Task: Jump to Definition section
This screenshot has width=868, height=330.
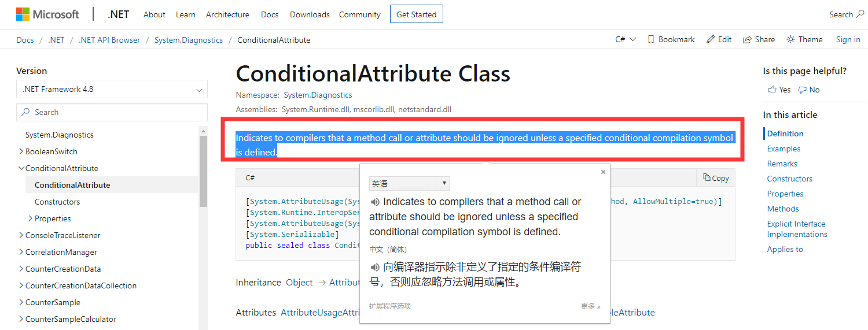Action: pyautogui.click(x=785, y=134)
